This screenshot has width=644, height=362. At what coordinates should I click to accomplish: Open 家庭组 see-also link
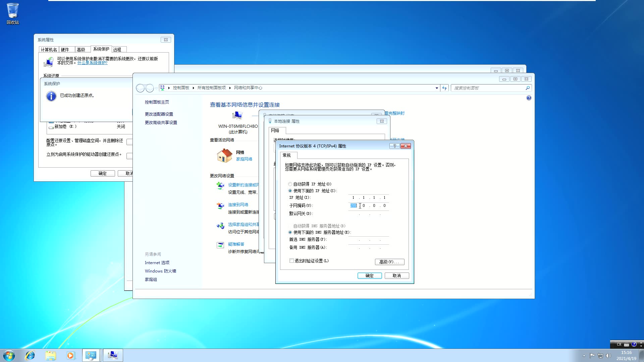pos(151,280)
